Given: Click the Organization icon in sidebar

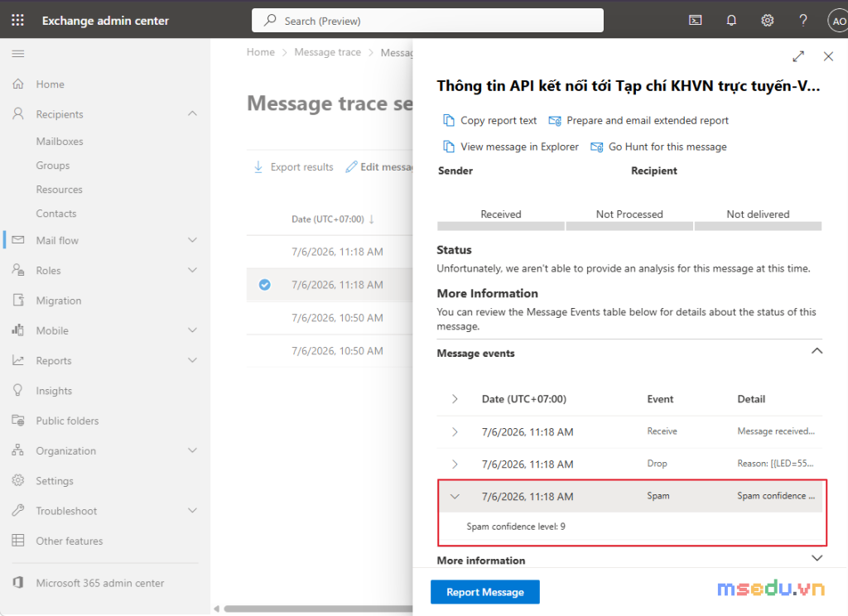Looking at the screenshot, I should tap(18, 450).
